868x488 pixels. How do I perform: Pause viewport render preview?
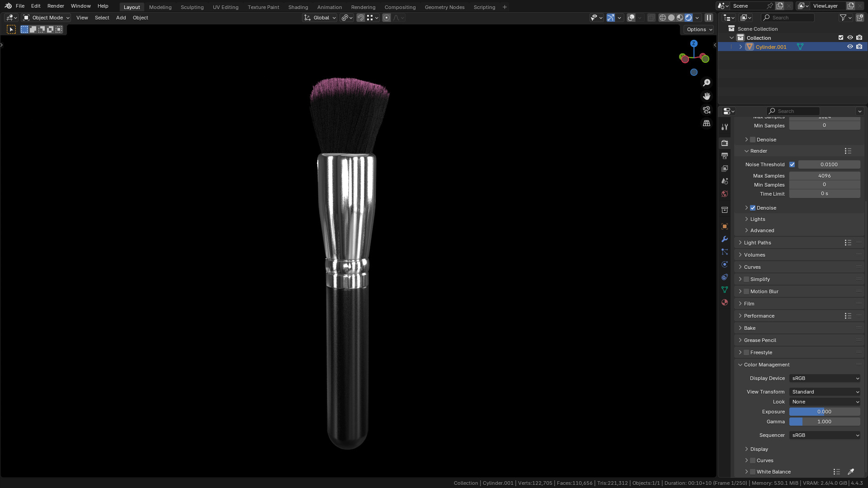(709, 18)
